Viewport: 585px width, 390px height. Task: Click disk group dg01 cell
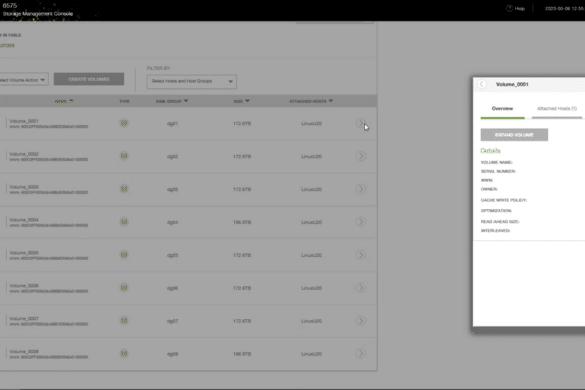coord(172,124)
